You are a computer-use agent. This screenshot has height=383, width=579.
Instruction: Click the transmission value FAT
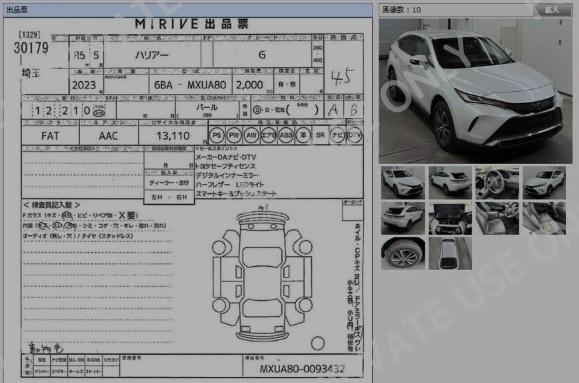pyautogui.click(x=50, y=136)
